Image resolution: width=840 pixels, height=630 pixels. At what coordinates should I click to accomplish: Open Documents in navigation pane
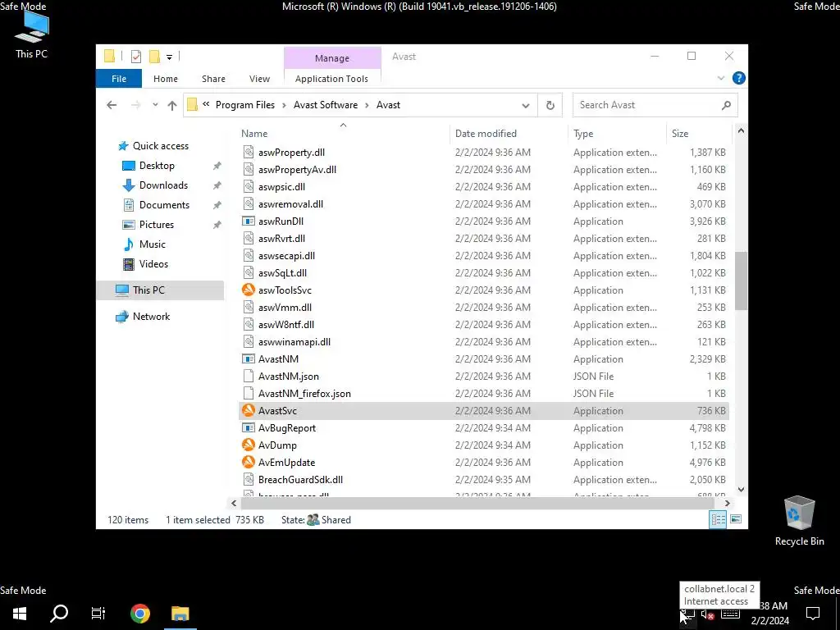point(164,204)
